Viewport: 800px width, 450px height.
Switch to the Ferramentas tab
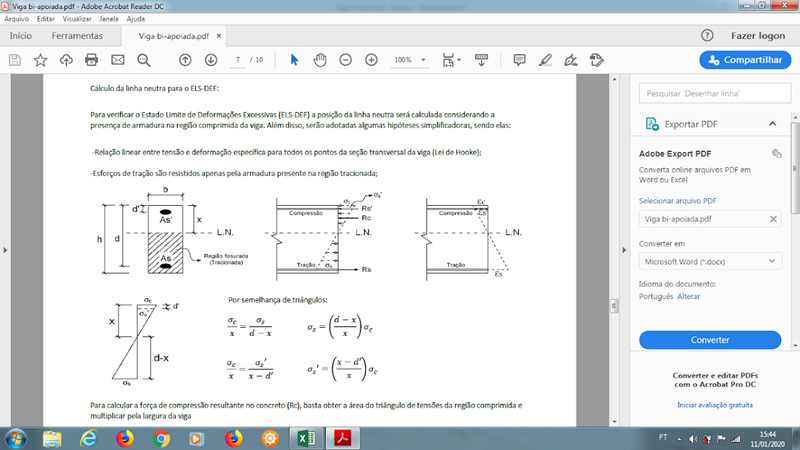click(x=77, y=35)
